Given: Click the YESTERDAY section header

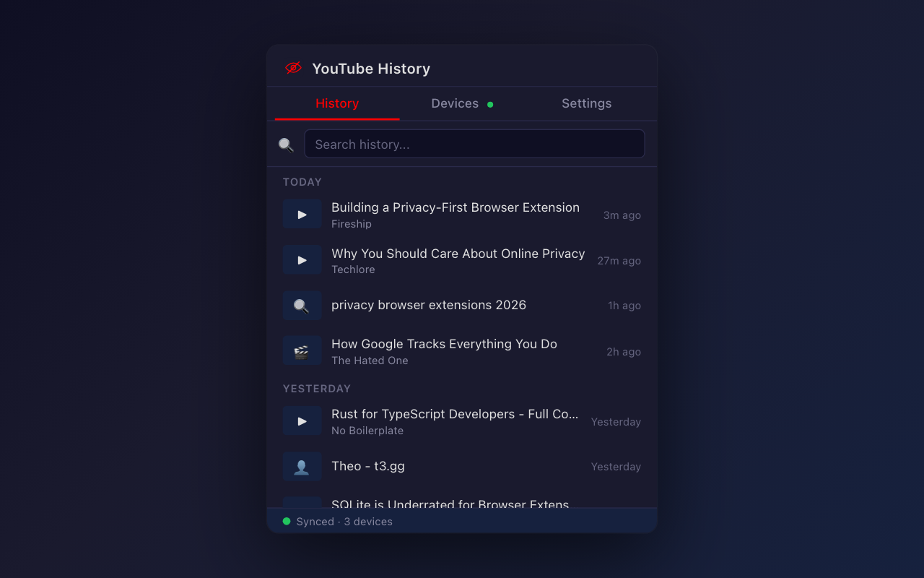Looking at the screenshot, I should point(317,389).
